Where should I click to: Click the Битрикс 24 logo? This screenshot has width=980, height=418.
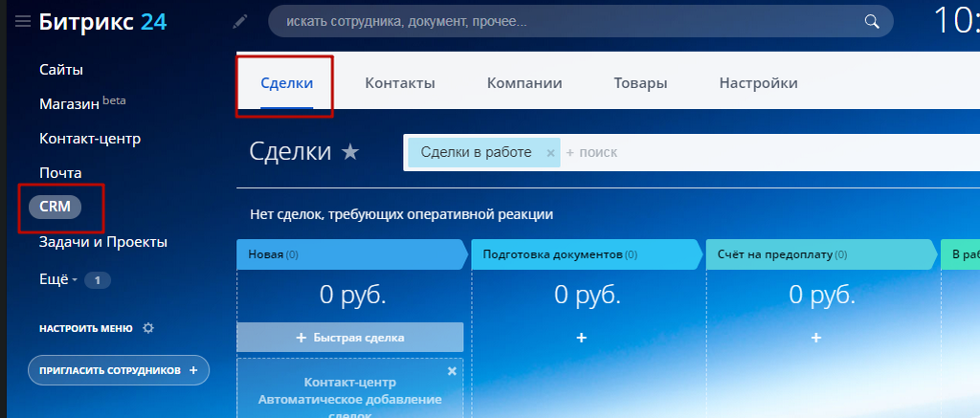(102, 22)
